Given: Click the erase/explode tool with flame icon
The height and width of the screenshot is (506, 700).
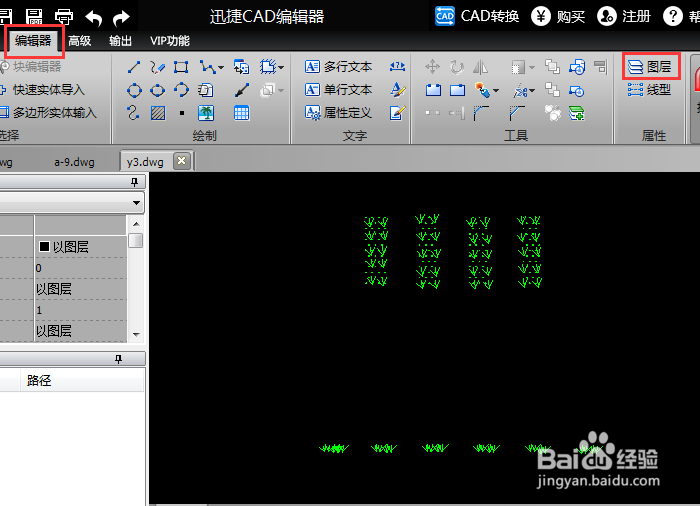Looking at the screenshot, I should 482,90.
